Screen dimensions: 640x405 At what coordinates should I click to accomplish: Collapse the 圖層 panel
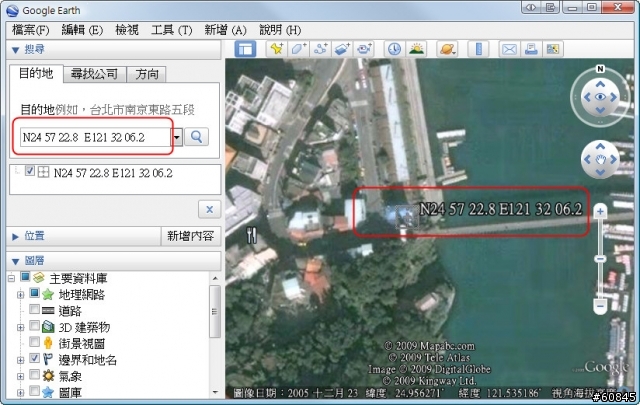16,261
